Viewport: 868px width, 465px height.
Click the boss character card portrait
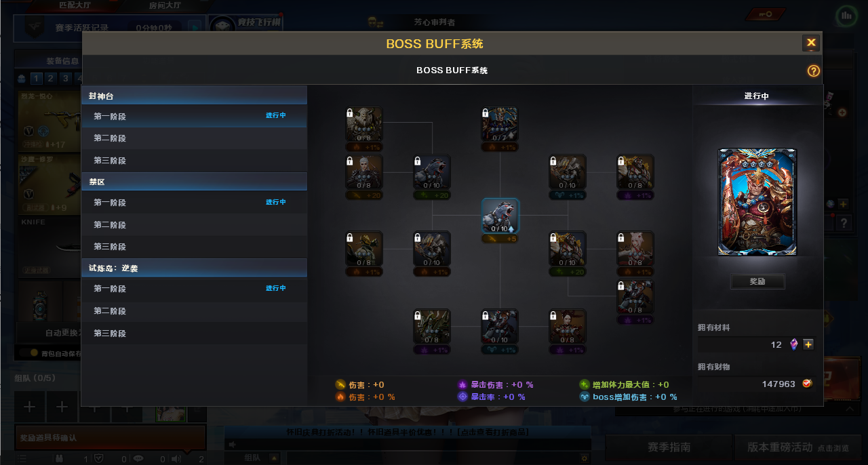pyautogui.click(x=757, y=202)
